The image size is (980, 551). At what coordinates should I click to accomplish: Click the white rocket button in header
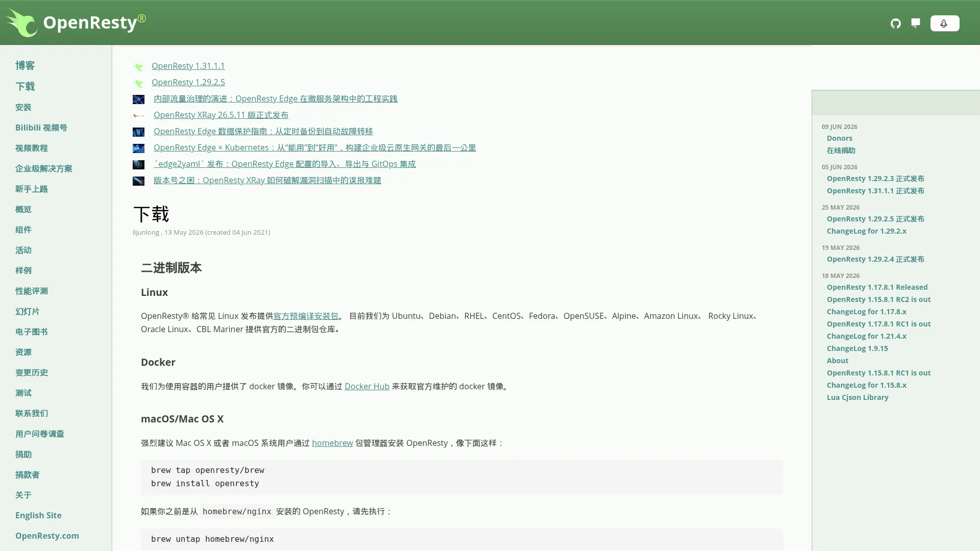(944, 23)
